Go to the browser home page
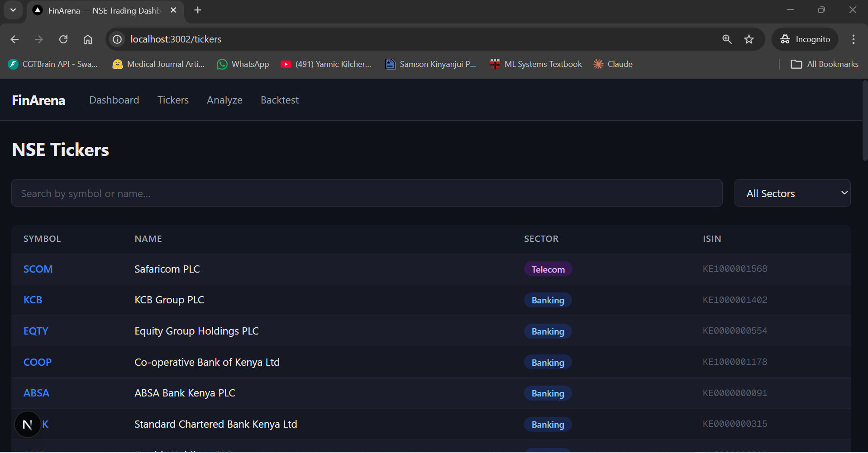This screenshot has height=453, width=868. click(88, 39)
